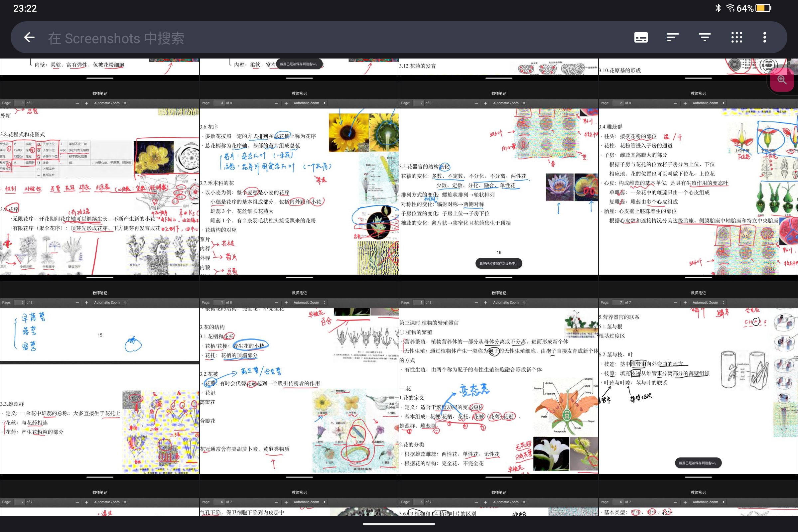Open screenshot titled 5.营养器官的联系
This screenshot has height=532, width=798.
(698, 380)
